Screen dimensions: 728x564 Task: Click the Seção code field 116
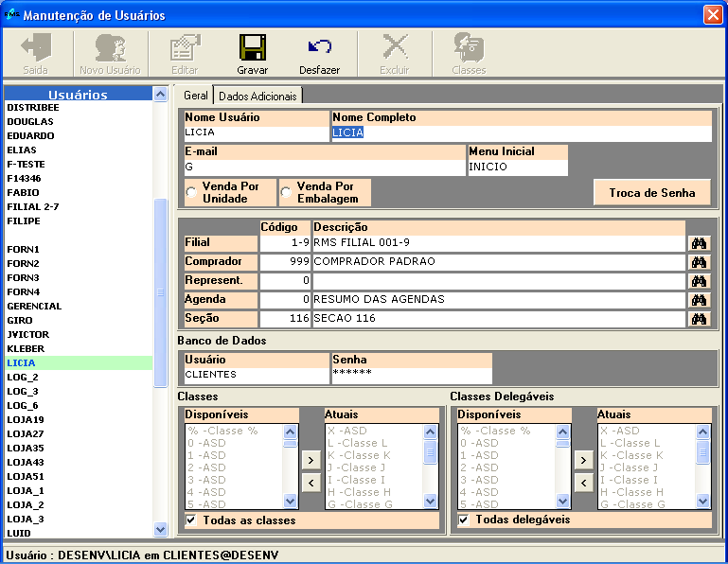[x=285, y=319]
